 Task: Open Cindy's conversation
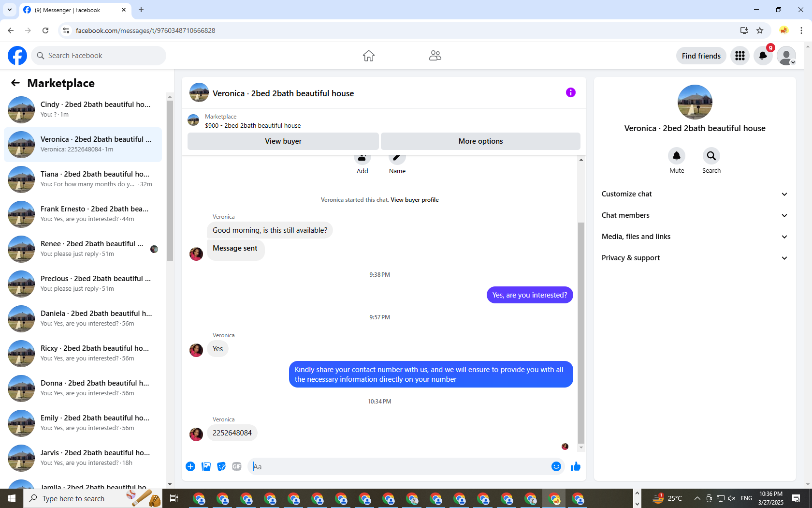(83, 110)
